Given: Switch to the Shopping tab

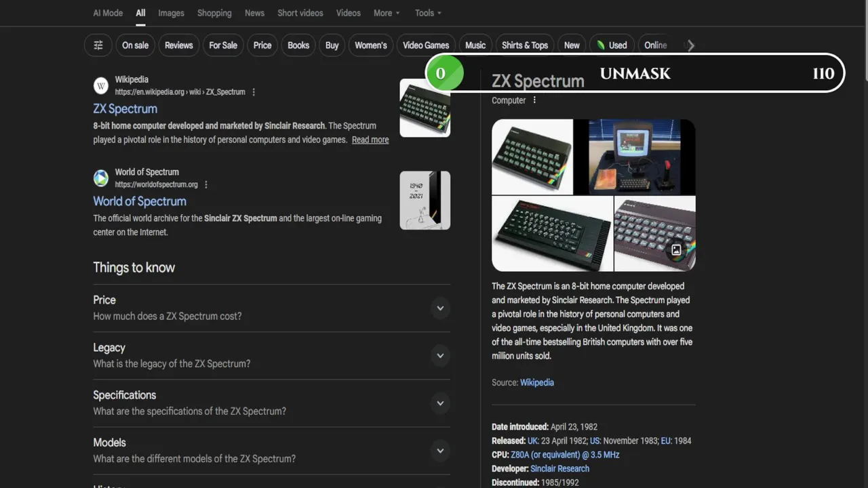Looking at the screenshot, I should [x=214, y=13].
